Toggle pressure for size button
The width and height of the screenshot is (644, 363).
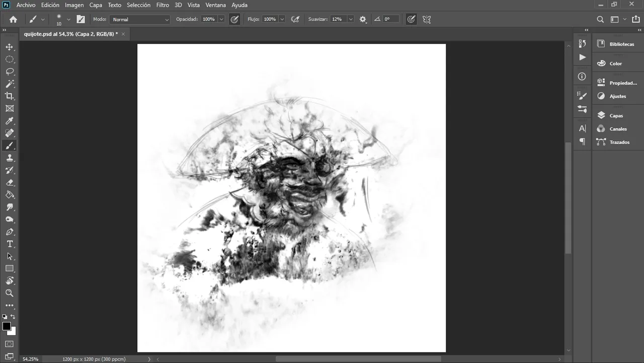click(x=411, y=19)
